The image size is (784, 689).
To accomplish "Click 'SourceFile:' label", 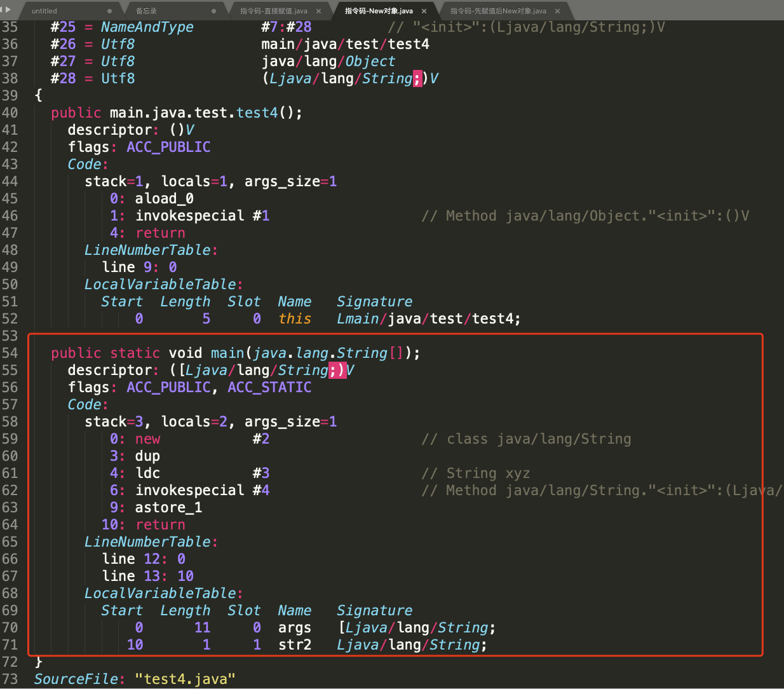I will pyautogui.click(x=80, y=679).
